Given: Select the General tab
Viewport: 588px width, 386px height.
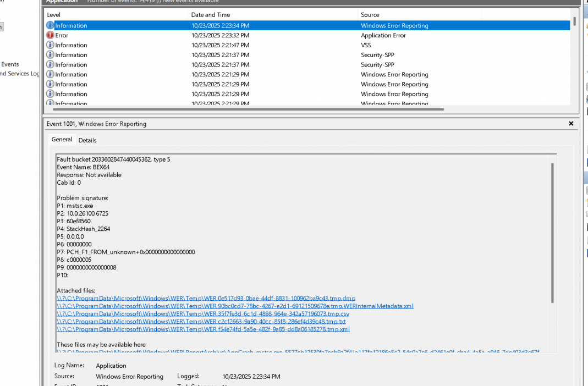Looking at the screenshot, I should [62, 140].
